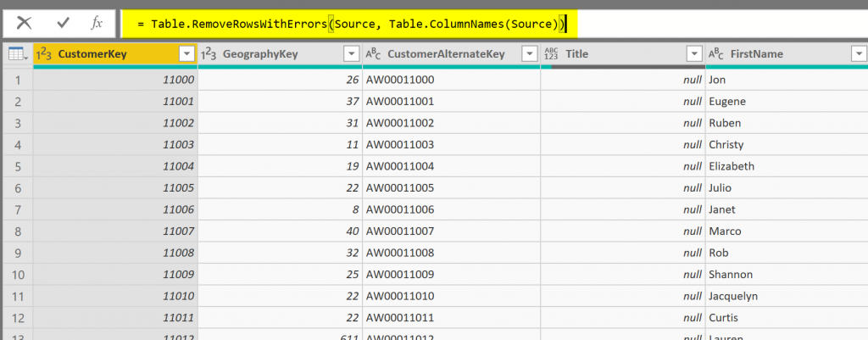Cancel the formula edit with X icon

pos(25,23)
